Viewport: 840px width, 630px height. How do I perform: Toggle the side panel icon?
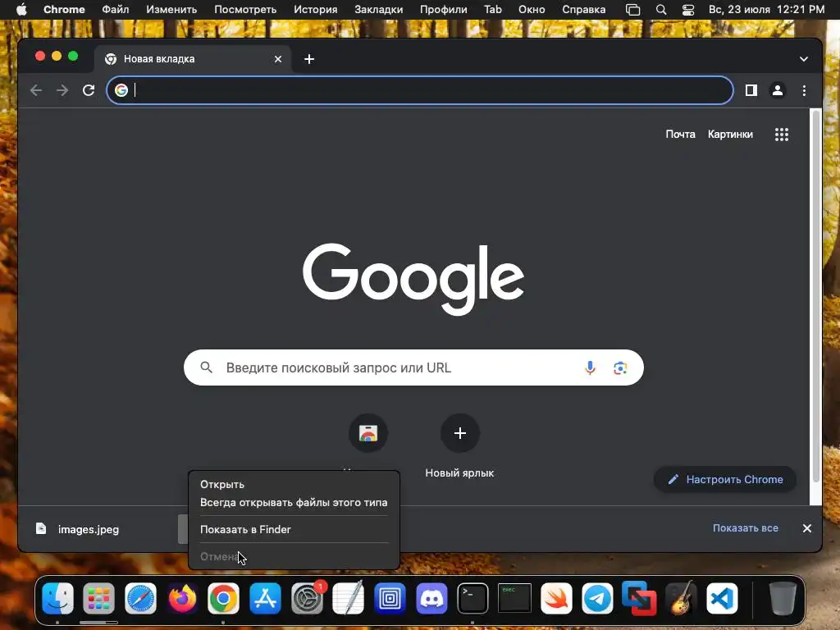coord(751,90)
